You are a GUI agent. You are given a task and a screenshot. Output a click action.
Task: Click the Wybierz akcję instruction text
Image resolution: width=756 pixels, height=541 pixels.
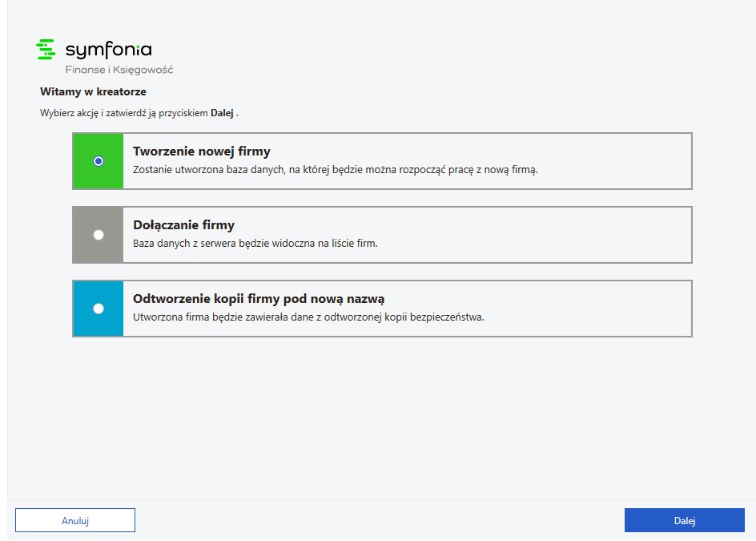pos(139,114)
